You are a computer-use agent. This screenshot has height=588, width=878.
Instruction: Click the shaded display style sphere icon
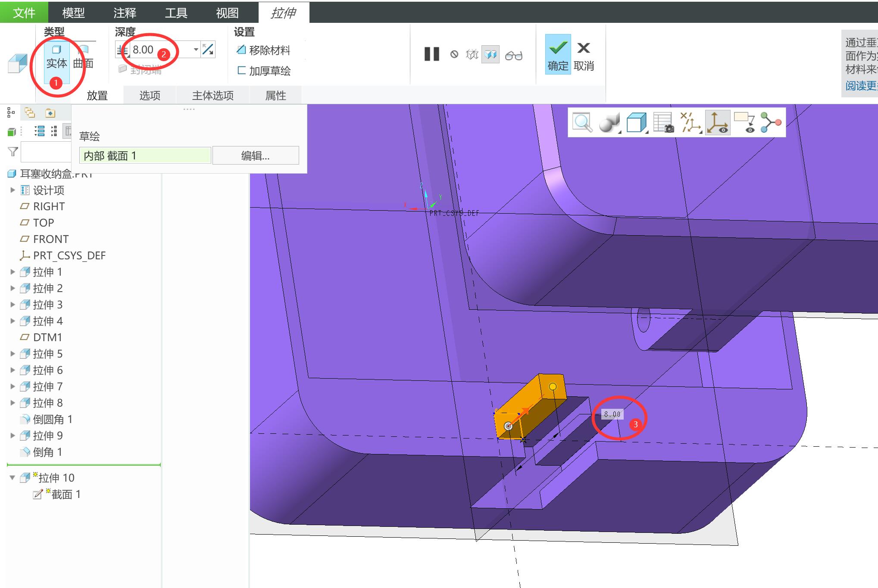click(609, 122)
